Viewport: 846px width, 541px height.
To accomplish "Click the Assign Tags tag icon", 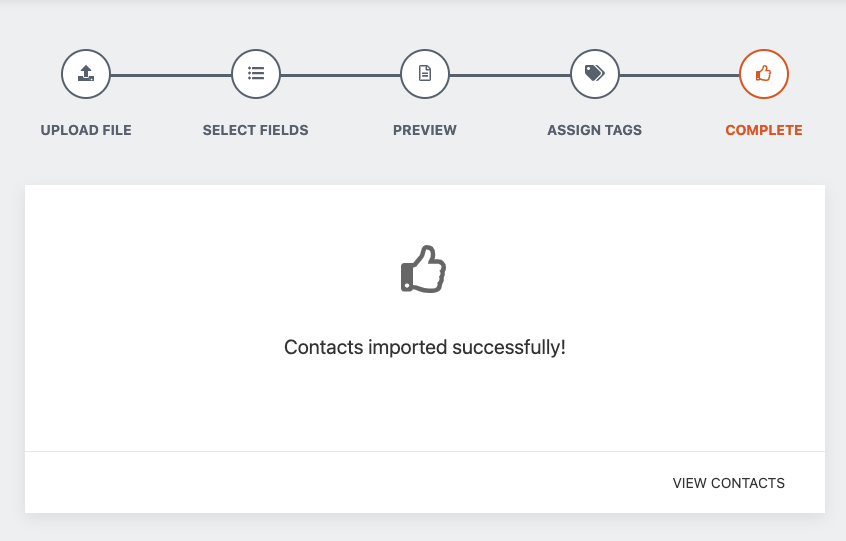I will pyautogui.click(x=595, y=74).
